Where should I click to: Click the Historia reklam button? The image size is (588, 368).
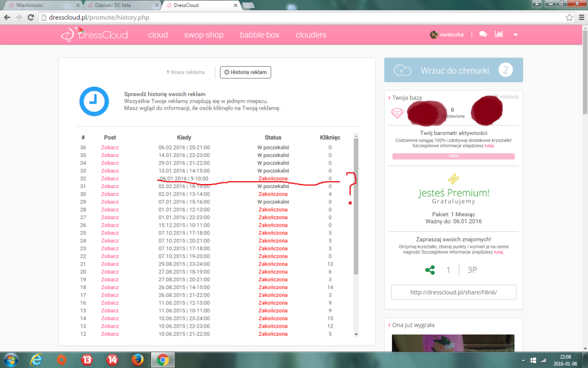click(x=246, y=72)
